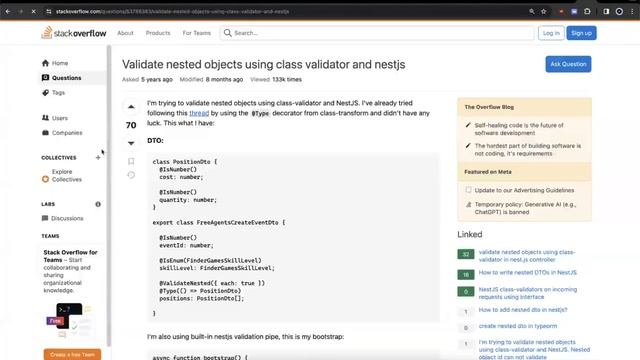View site information icon in address bar

click(x=49, y=11)
